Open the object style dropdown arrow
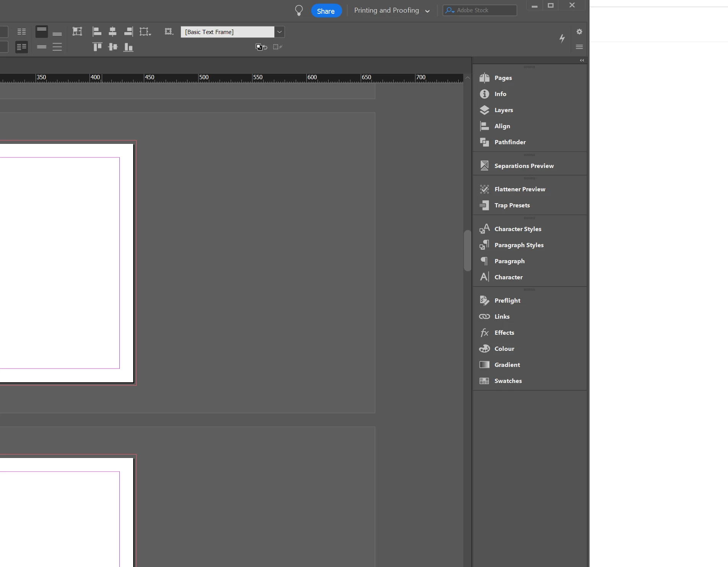This screenshot has height=567, width=728. coord(280,32)
